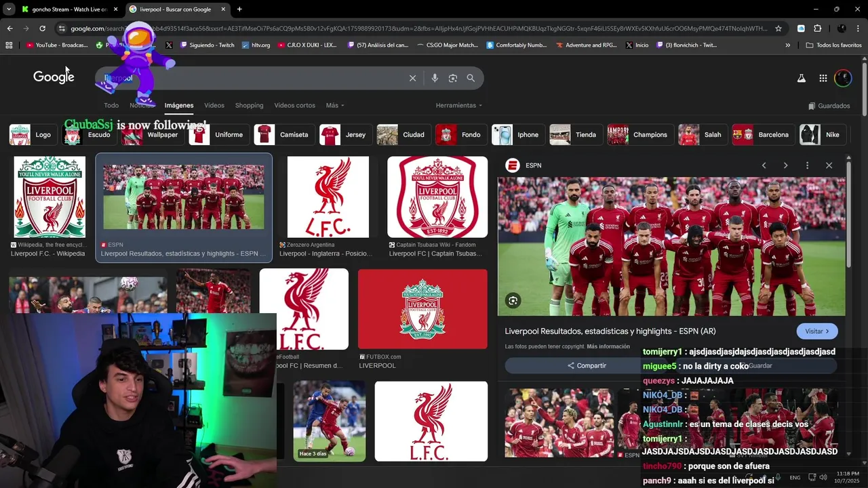Select the Fondo filter chip
The height and width of the screenshot is (488, 868).
coord(460,135)
